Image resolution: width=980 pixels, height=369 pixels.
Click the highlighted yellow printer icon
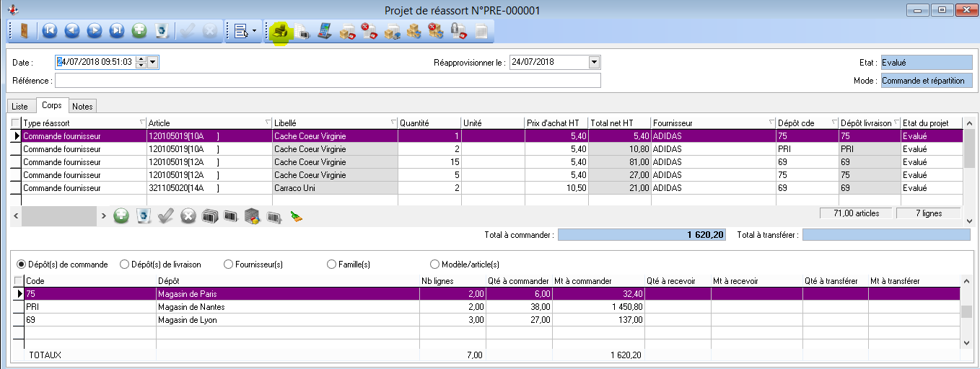pos(280,32)
